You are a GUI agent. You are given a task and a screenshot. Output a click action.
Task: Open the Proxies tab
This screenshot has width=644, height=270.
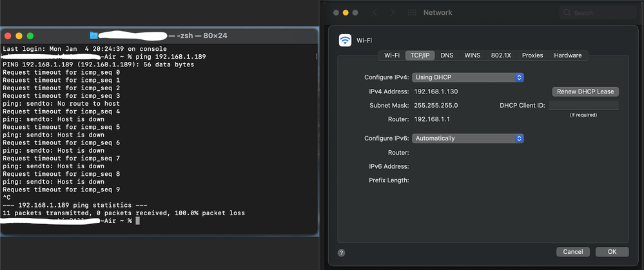tap(532, 55)
